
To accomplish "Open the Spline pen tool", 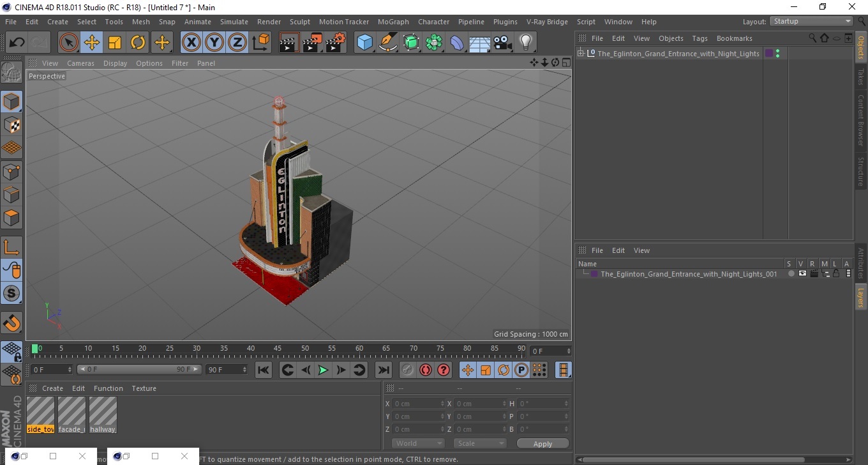I will (388, 43).
